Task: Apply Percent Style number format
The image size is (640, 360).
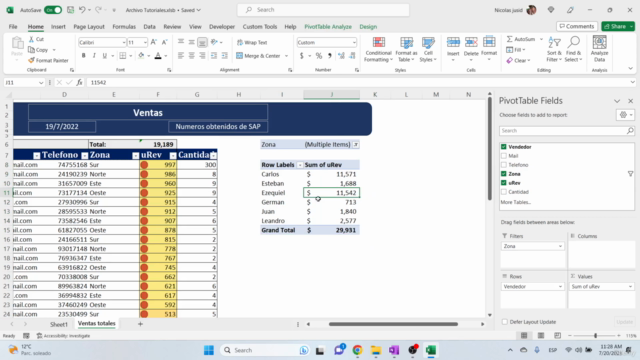Action: [319, 56]
